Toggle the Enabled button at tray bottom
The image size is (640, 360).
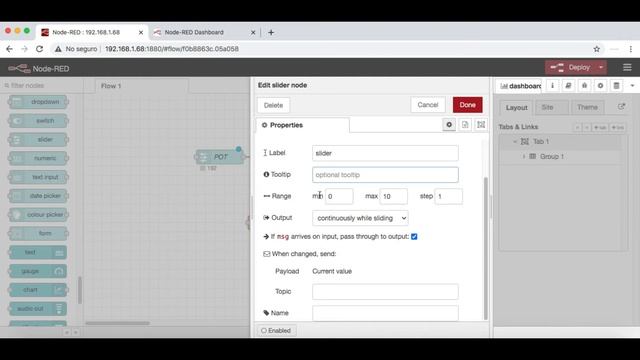pos(276,330)
